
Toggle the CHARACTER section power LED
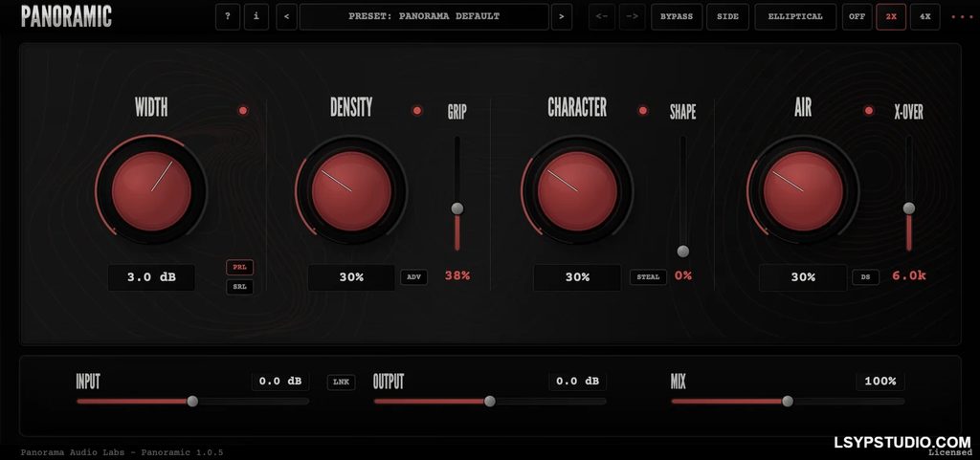(642, 111)
